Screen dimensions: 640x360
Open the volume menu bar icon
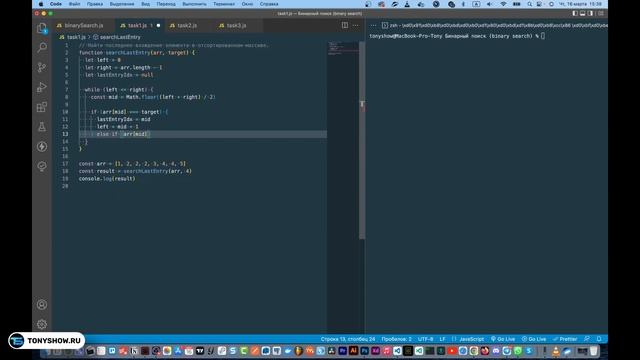pyautogui.click(x=489, y=4)
